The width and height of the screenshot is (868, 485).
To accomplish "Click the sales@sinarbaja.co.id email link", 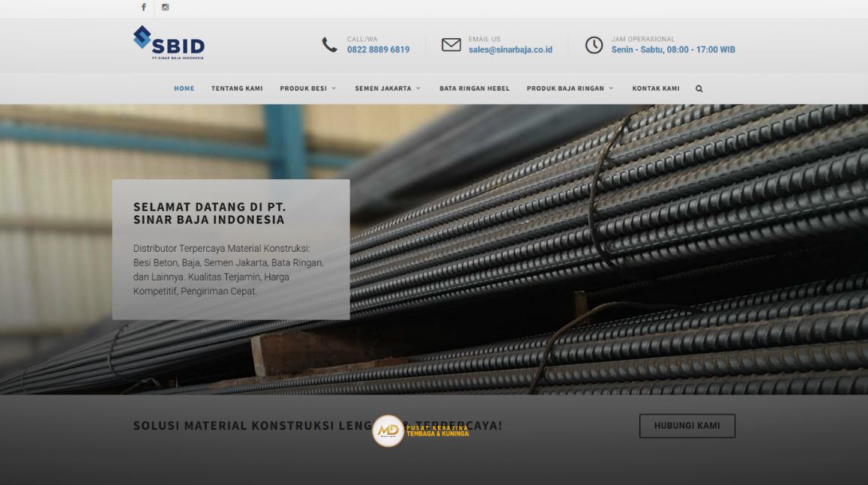I will 510,50.
